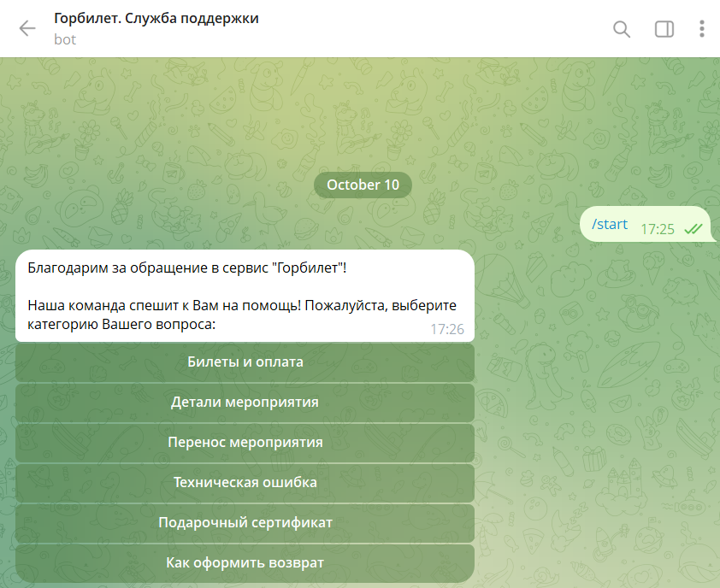This screenshot has height=588, width=720.
Task: Open the three-dot more options menu
Action: point(701,29)
